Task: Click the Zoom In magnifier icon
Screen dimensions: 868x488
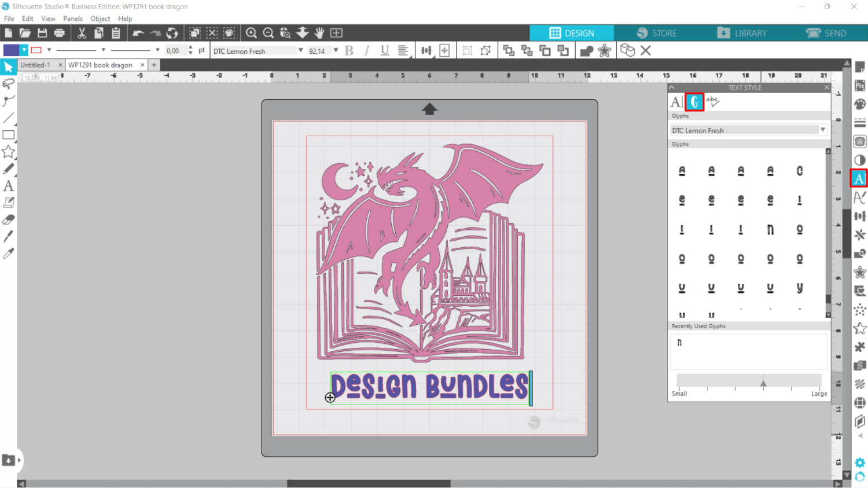Action: [251, 33]
